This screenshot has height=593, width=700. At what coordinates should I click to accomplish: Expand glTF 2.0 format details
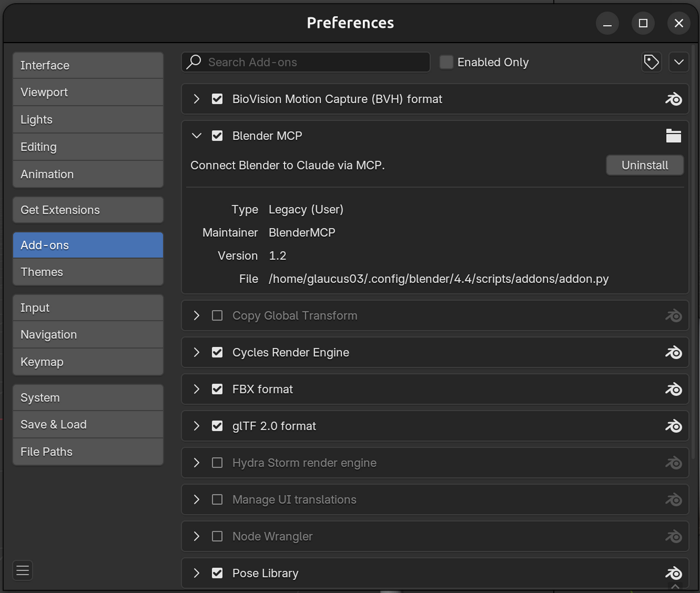pyautogui.click(x=197, y=426)
